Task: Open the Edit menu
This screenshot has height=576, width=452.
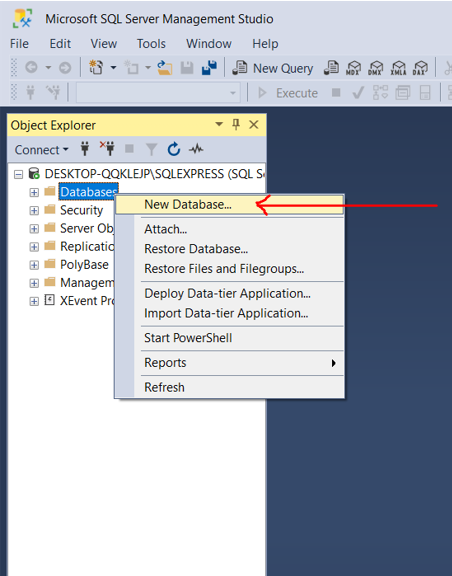Action: click(x=60, y=44)
